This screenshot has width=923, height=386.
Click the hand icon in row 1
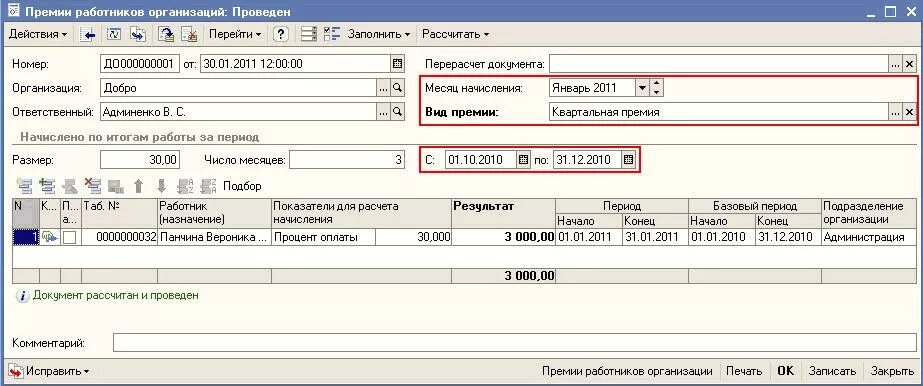tap(49, 237)
